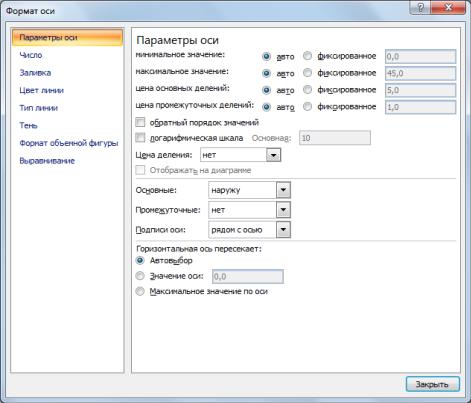Select the Тип линии section
This screenshot has height=403, width=471.
click(38, 108)
